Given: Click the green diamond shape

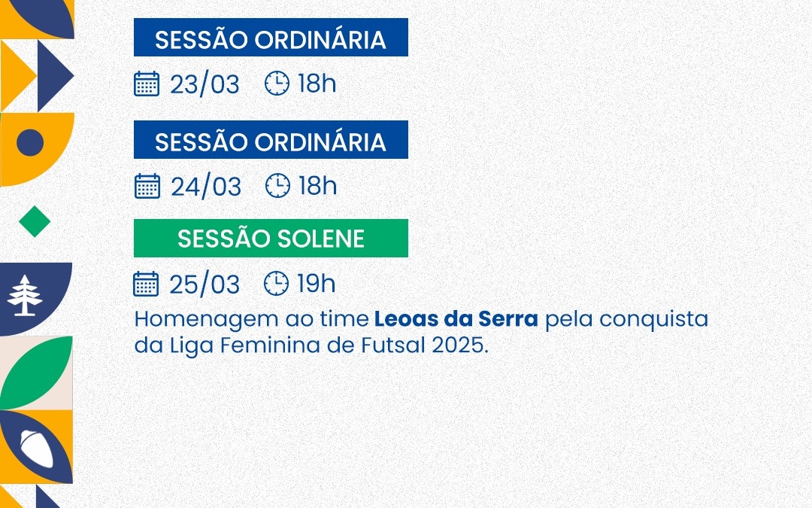Looking at the screenshot, I should (35, 222).
